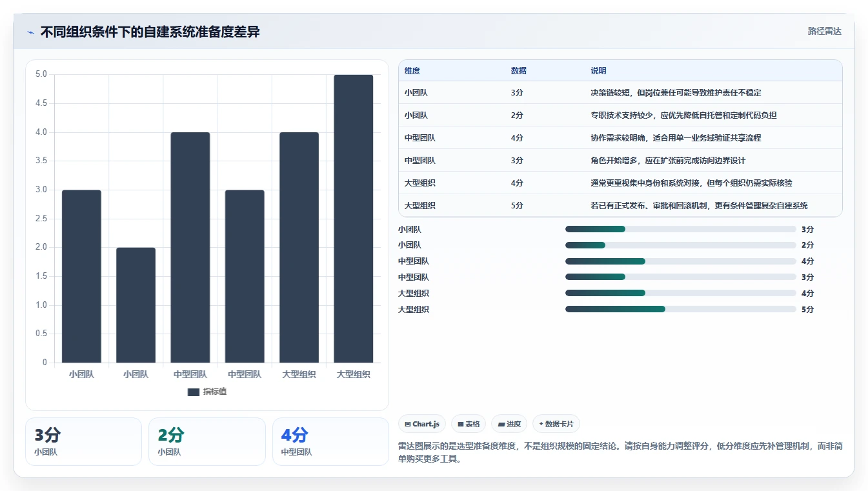Click the 大型组织 5分 progress bar
This screenshot has width=868, height=491.
point(681,309)
